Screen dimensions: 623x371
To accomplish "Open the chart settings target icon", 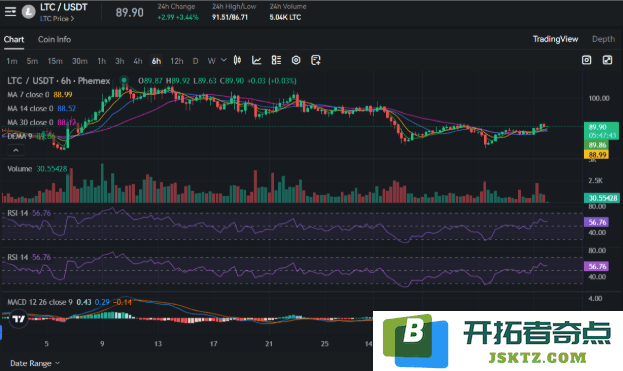I will (296, 60).
